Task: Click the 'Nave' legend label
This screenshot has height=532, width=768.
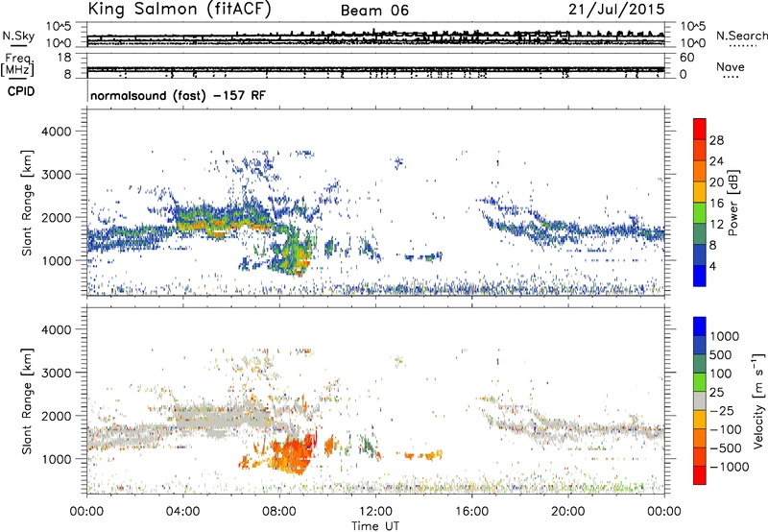Action: pyautogui.click(x=731, y=66)
